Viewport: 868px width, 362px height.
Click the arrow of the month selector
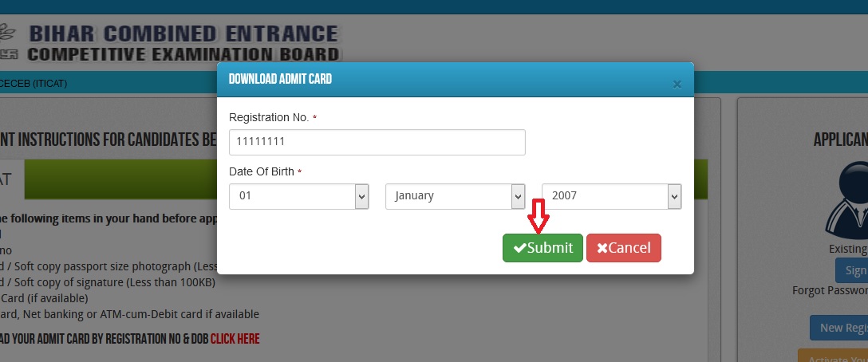[x=518, y=196]
